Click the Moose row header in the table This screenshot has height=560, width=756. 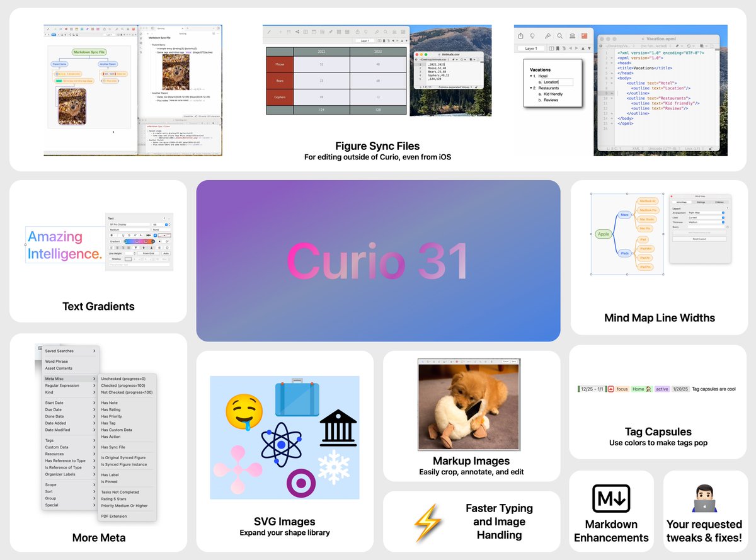(x=280, y=64)
